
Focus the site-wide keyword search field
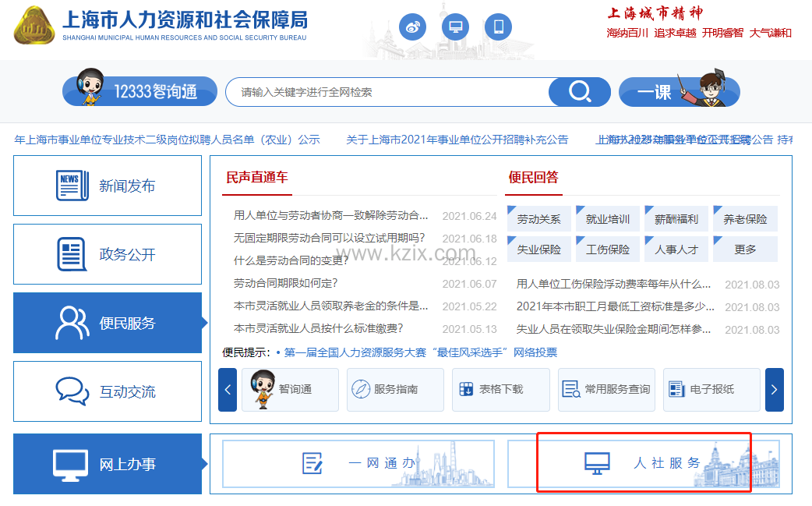click(x=386, y=92)
